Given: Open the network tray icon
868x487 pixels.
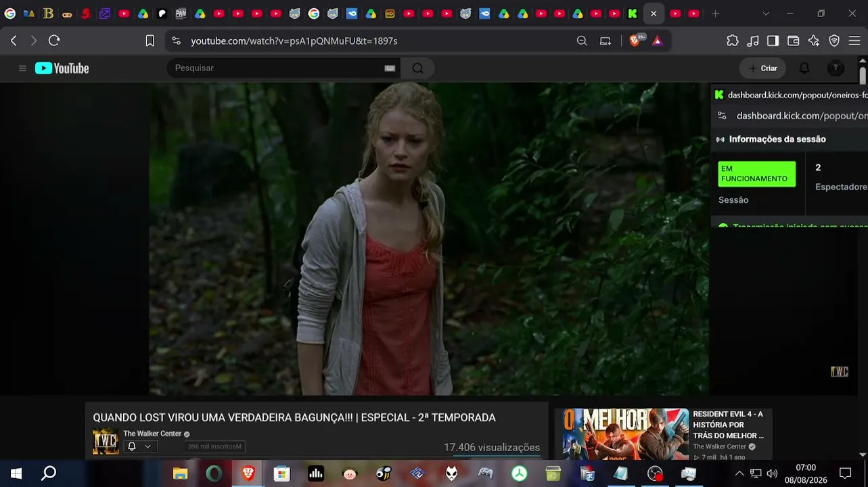Looking at the screenshot, I should tap(756, 473).
